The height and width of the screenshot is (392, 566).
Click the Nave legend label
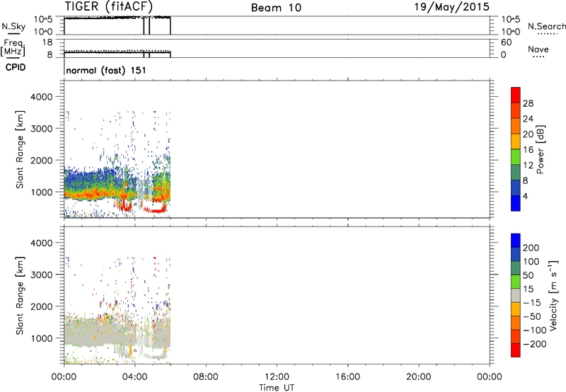[538, 50]
